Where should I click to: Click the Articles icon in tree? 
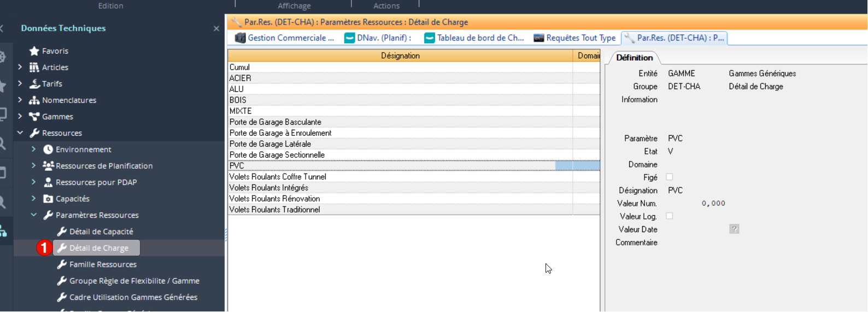click(x=34, y=67)
